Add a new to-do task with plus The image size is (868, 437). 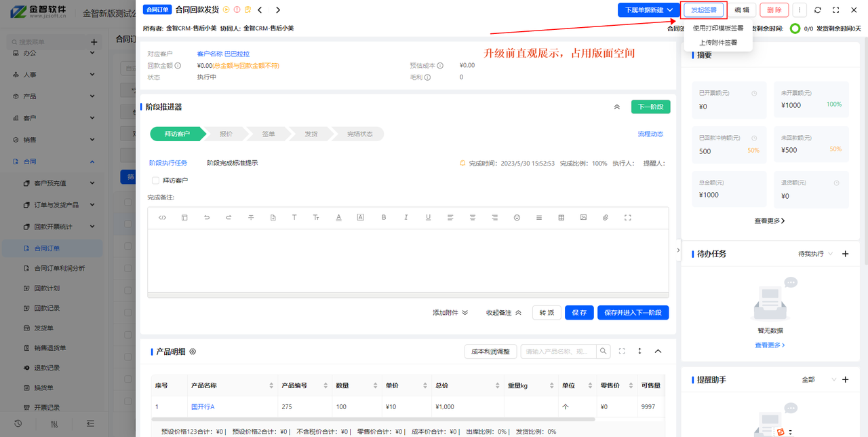coord(845,254)
